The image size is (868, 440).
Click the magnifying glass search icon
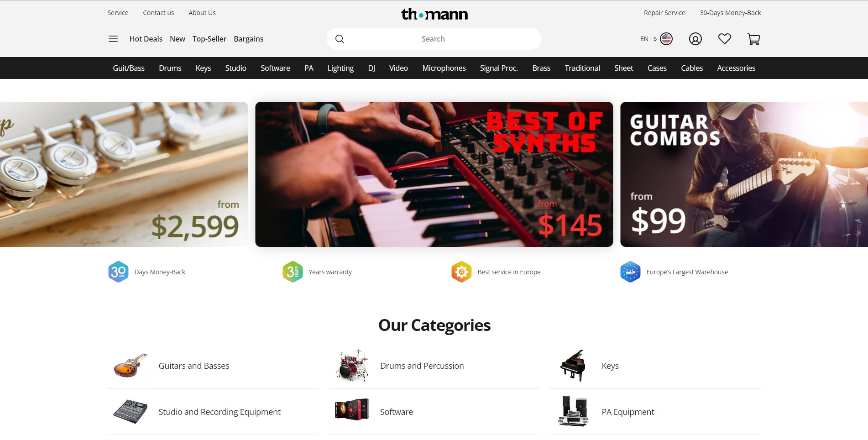point(340,39)
